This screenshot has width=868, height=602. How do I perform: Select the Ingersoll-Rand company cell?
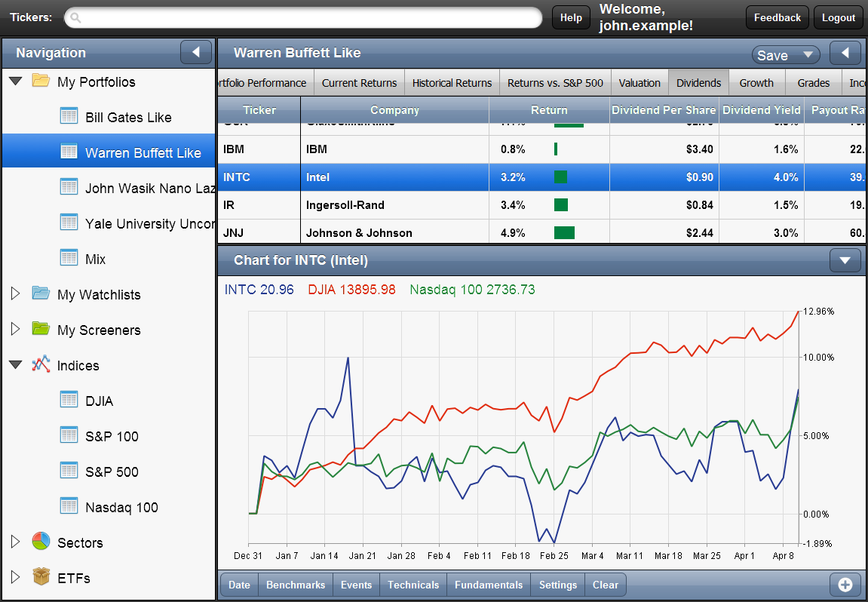coord(394,205)
